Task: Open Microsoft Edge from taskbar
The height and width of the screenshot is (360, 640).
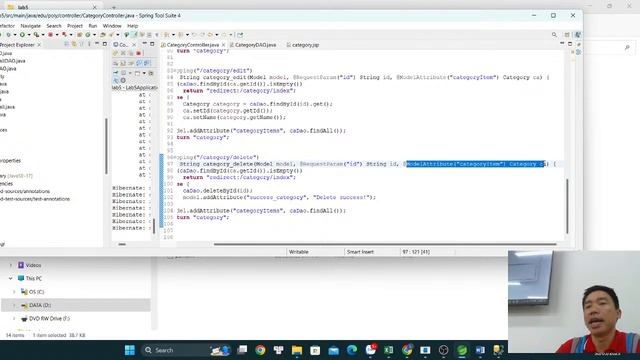Action: [352, 350]
